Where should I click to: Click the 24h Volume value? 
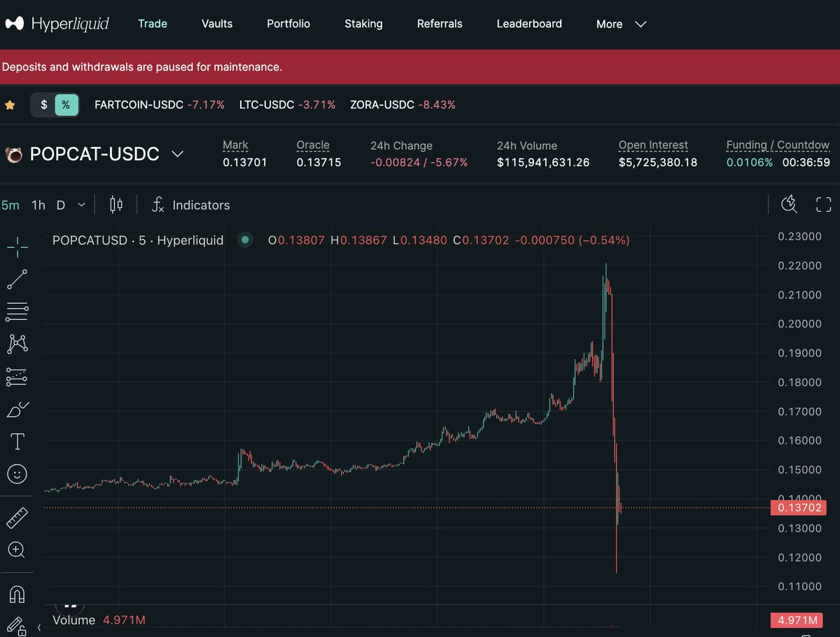543,162
